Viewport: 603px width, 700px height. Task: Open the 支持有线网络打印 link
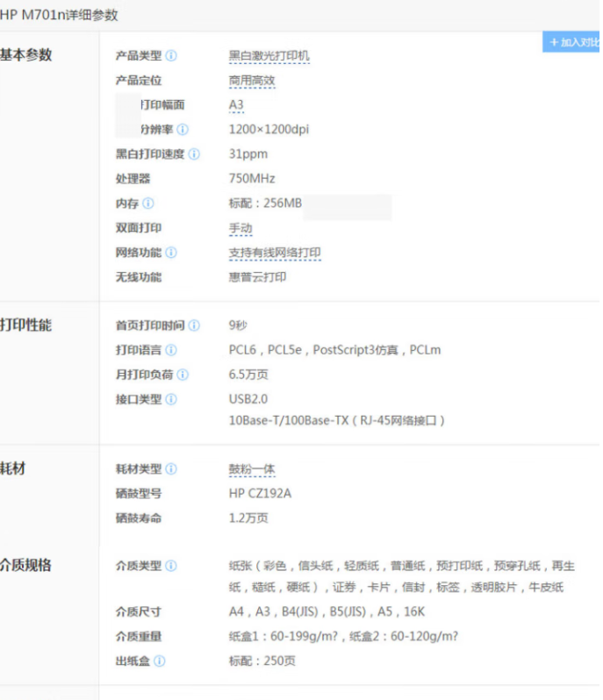pos(275,253)
